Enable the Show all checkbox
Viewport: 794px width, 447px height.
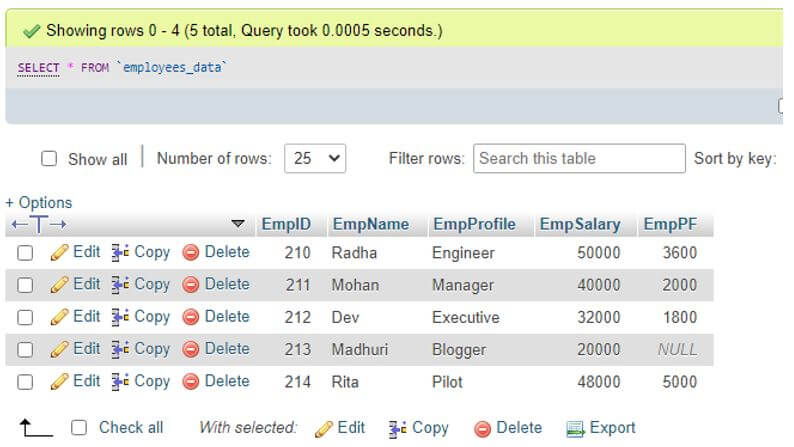(x=49, y=159)
